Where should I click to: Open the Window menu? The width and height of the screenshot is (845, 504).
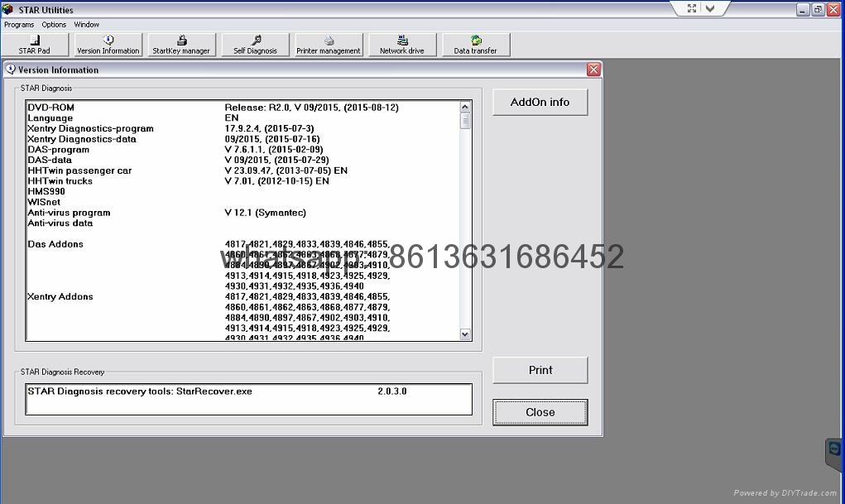(87, 25)
